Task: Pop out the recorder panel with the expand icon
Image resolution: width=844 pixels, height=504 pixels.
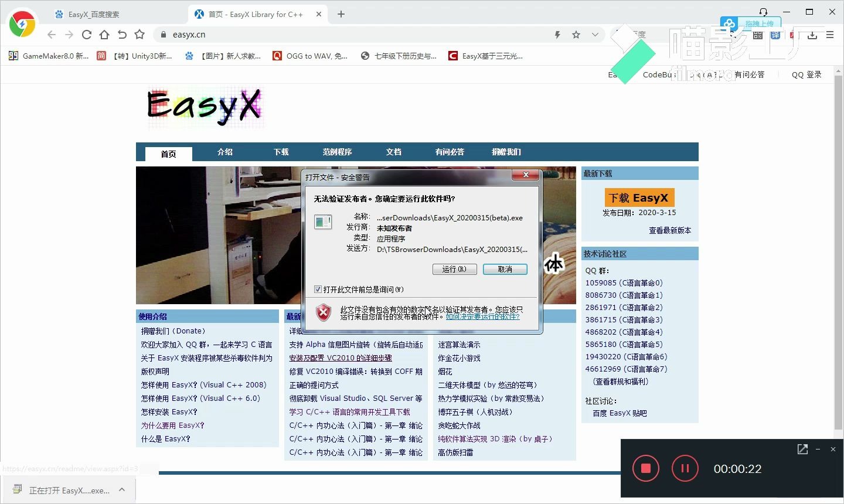Action: point(802,449)
